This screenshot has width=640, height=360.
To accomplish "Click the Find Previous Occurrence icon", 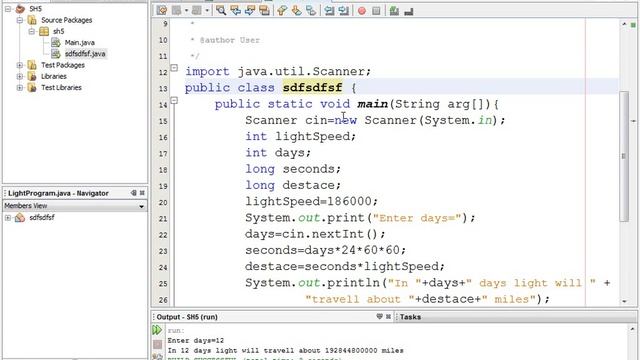I will coord(236,11).
